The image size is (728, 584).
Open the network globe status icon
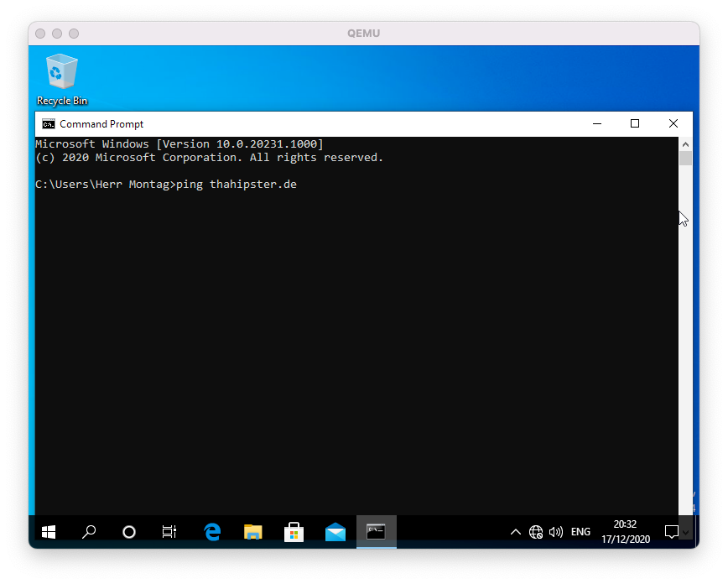(x=536, y=532)
